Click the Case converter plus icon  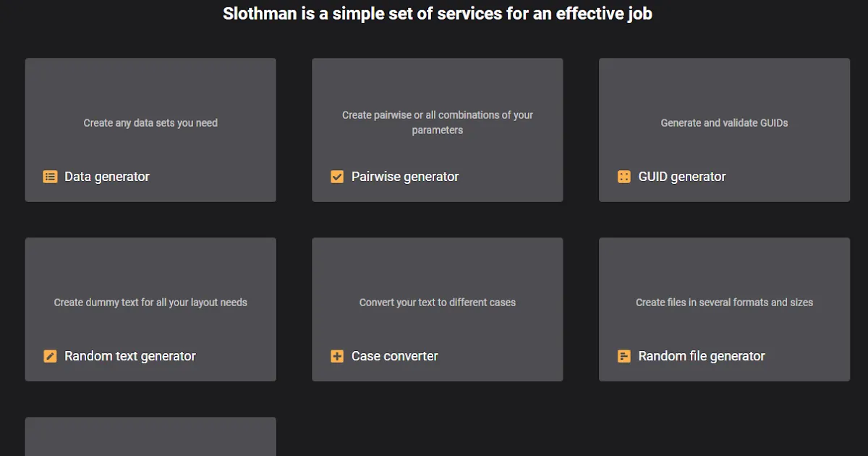(x=337, y=356)
